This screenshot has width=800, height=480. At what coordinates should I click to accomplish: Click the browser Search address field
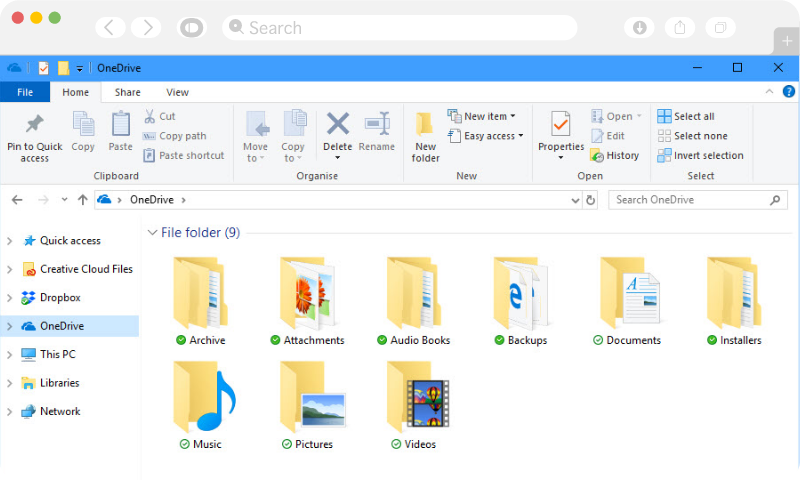point(399,28)
